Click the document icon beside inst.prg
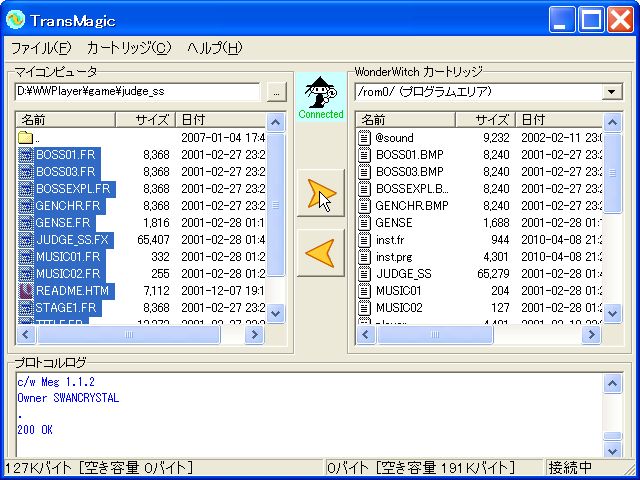This screenshot has height=480, width=640. click(364, 257)
